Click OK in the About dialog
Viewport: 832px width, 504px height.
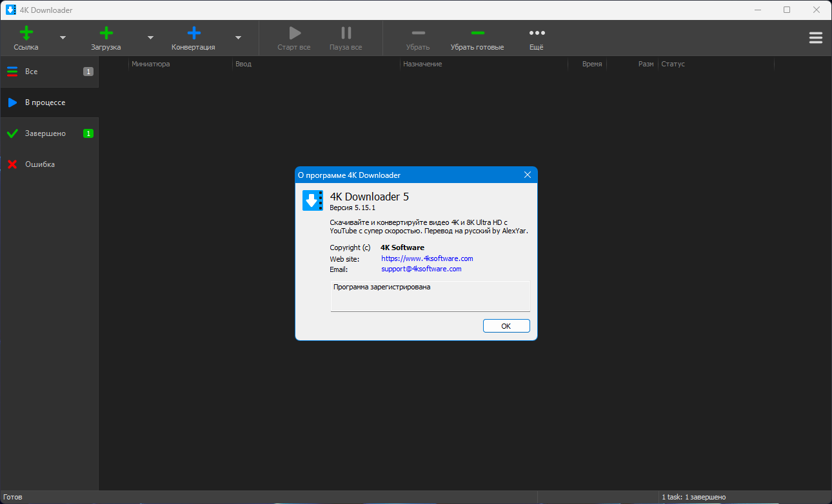[506, 326]
